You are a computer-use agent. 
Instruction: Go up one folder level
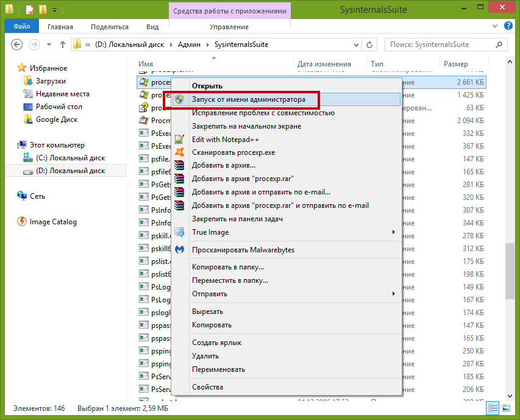pyautogui.click(x=62, y=44)
